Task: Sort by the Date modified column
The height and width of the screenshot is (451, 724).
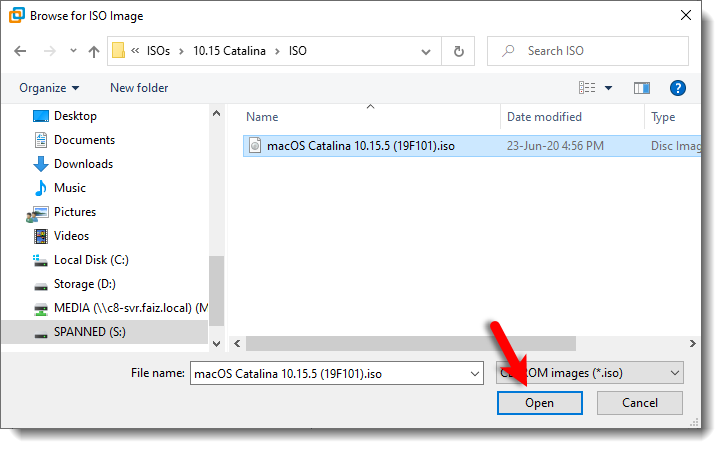Action: click(x=544, y=117)
